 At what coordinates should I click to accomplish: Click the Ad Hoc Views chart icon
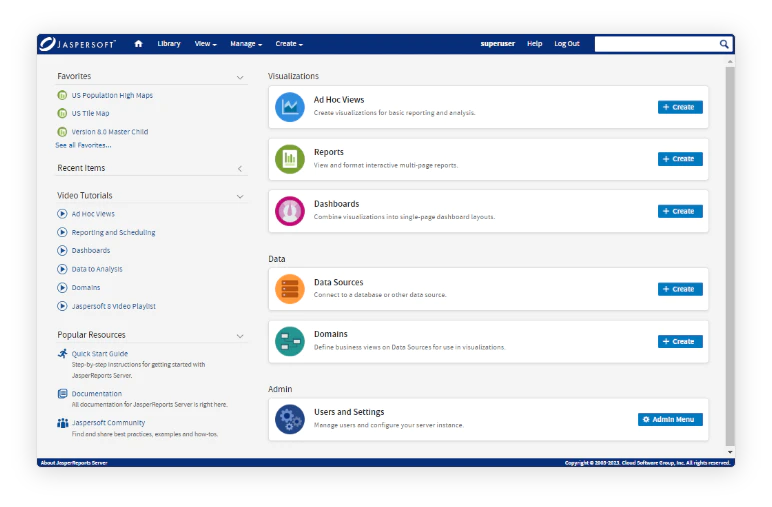(x=290, y=107)
